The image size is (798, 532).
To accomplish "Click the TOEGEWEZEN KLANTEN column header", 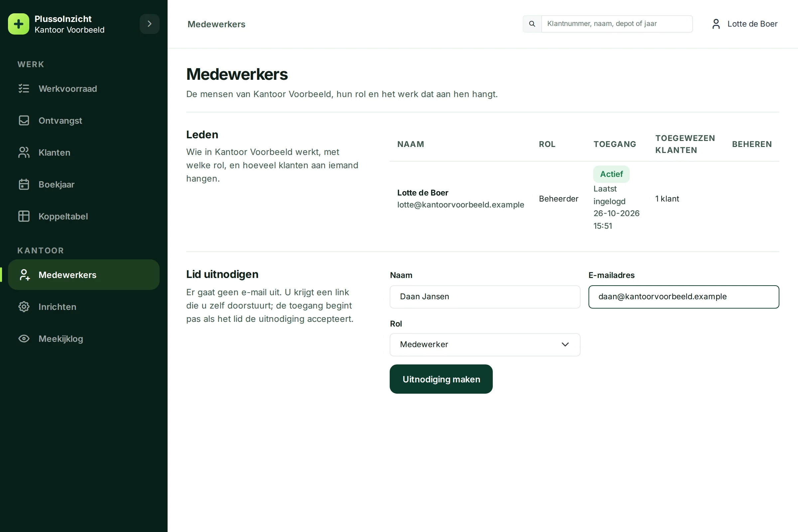I will pyautogui.click(x=685, y=144).
